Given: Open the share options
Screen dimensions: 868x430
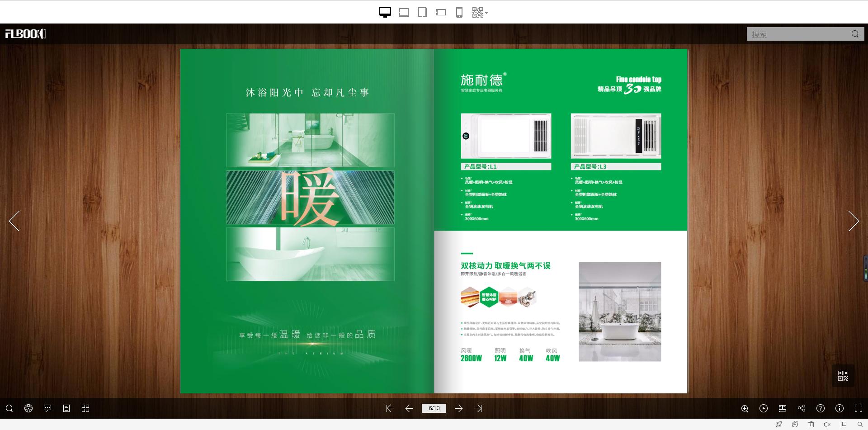Looking at the screenshot, I should [x=802, y=408].
